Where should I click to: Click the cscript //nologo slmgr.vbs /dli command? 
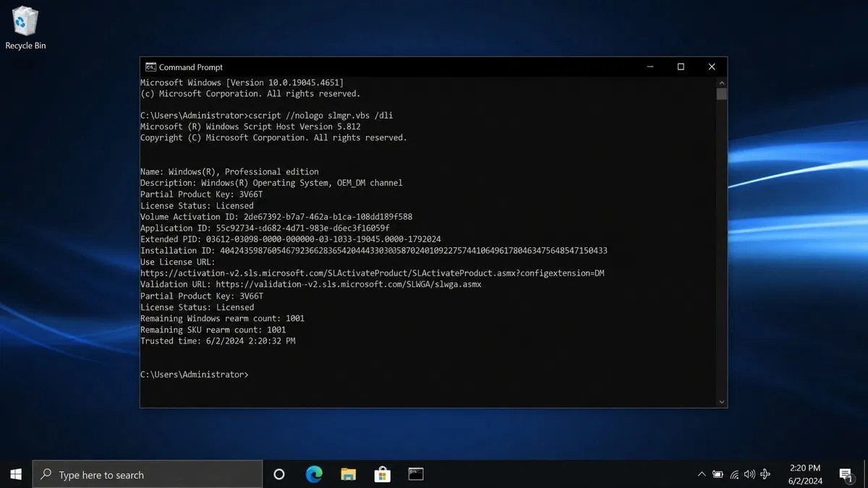pyautogui.click(x=320, y=116)
